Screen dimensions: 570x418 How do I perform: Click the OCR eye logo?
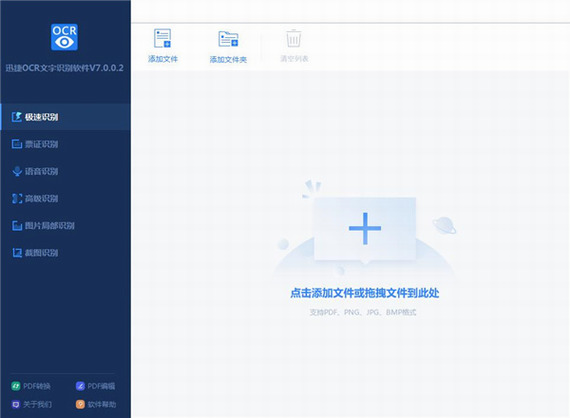pos(64,37)
